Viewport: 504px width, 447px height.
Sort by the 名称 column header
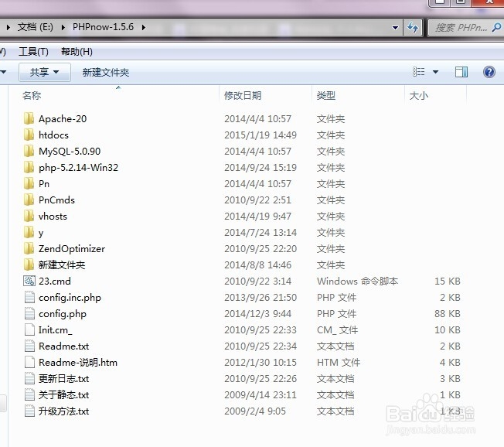tap(32, 96)
